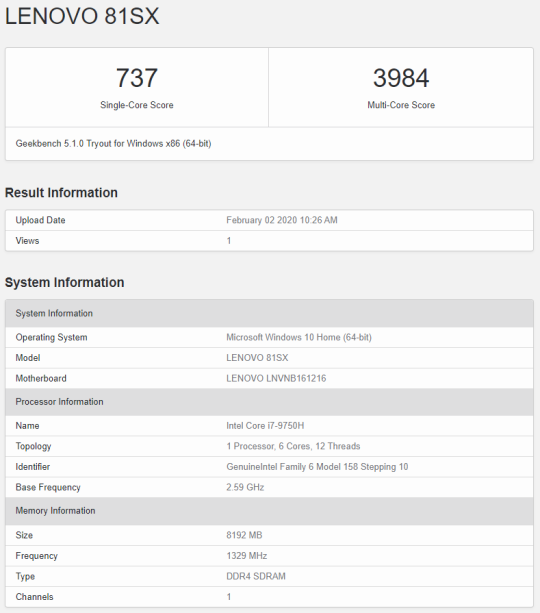Click the memory Type value DDR4 SDRAM
Screen dimensions: 540x613
pos(256,576)
